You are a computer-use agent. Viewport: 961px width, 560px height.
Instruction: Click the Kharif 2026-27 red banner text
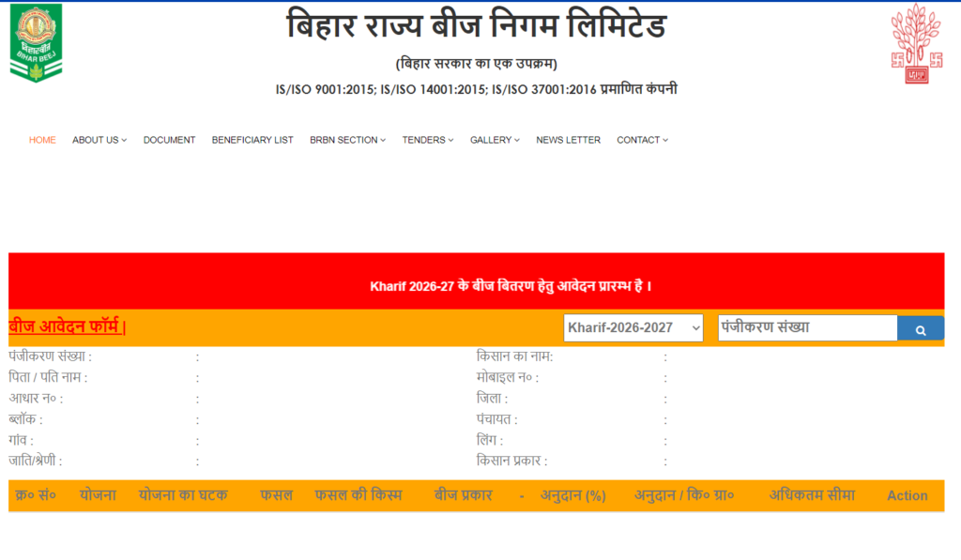pos(511,286)
